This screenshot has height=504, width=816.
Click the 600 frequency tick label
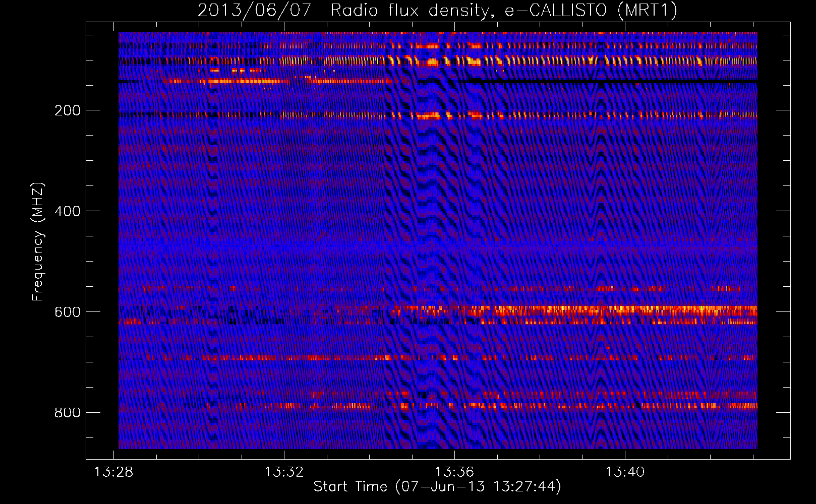coord(68,312)
